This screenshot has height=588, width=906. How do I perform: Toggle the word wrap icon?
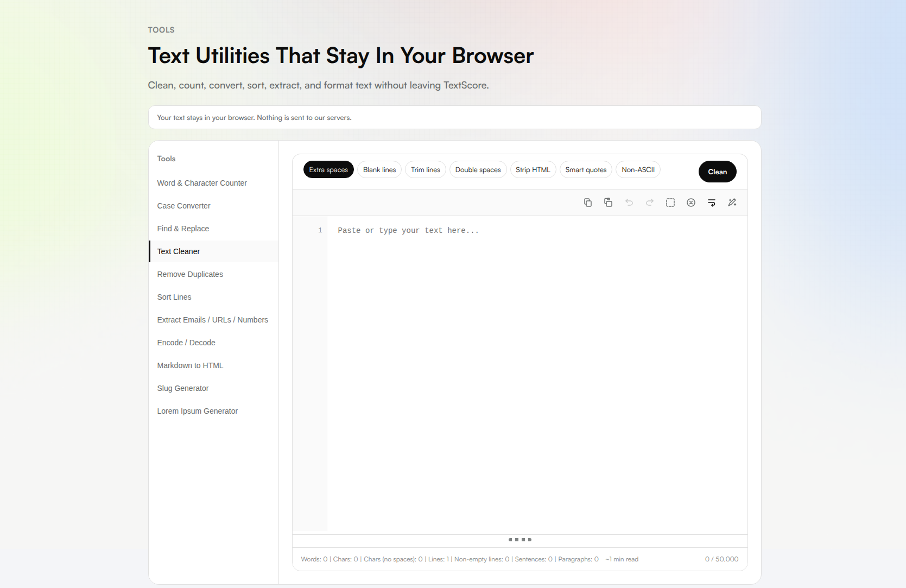[711, 203]
